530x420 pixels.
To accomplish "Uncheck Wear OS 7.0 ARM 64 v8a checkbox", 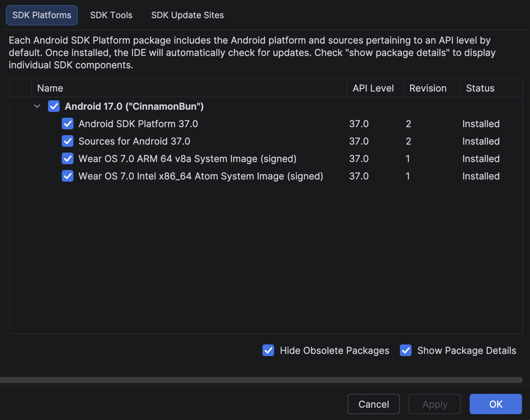I will (x=68, y=158).
